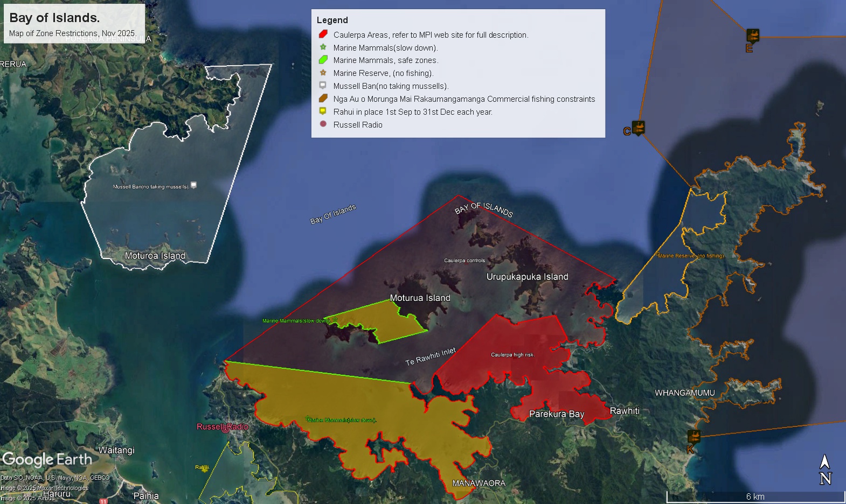The width and height of the screenshot is (846, 504).
Task: Click the brown Nga Au o Morunga legend swatch
Action: [323, 98]
